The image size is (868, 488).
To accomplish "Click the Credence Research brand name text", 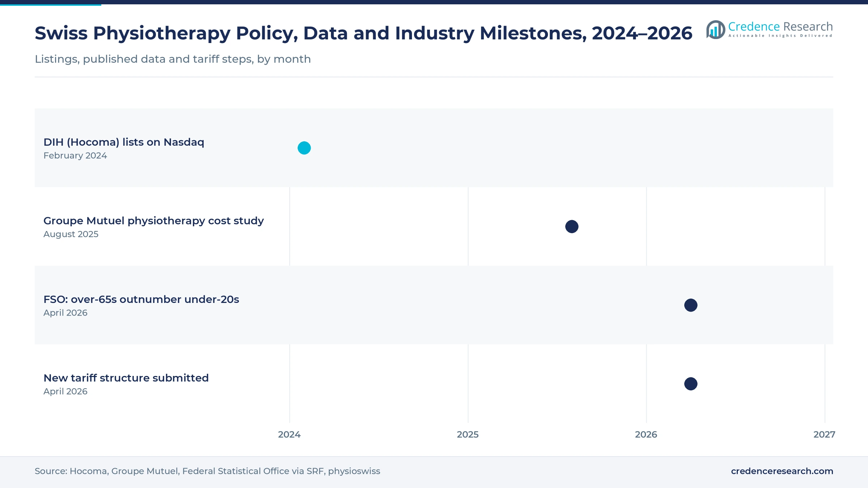I will point(780,26).
